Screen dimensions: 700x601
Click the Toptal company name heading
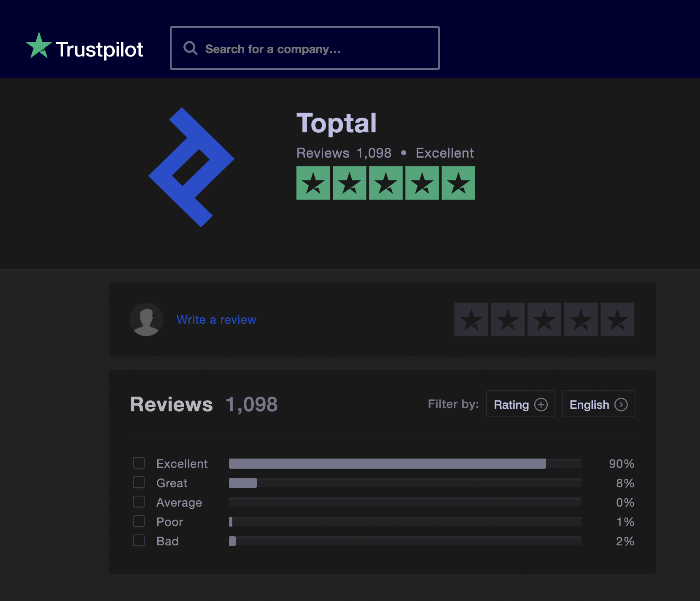[337, 123]
